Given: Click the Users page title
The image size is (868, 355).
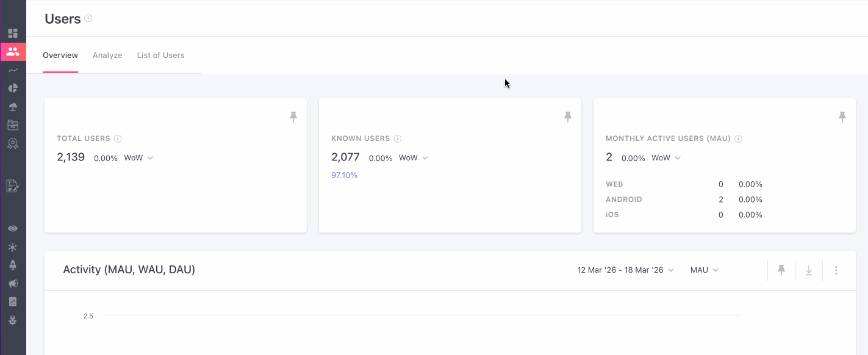Looking at the screenshot, I should [x=63, y=19].
